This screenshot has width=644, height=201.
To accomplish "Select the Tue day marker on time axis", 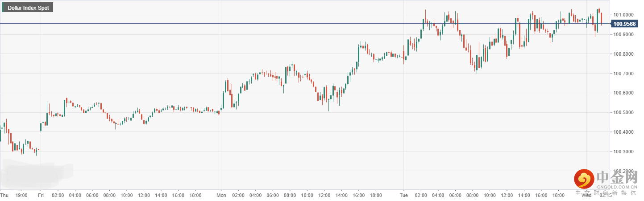I will tap(403, 195).
